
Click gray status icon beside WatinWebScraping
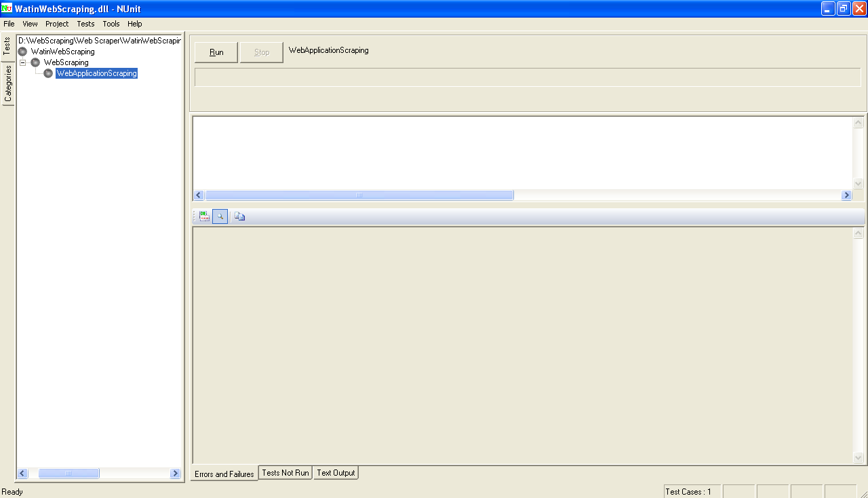[x=22, y=52]
